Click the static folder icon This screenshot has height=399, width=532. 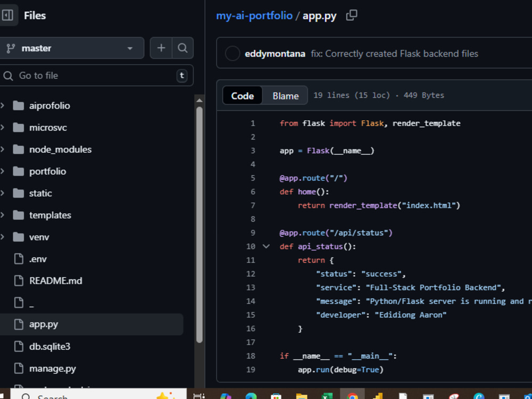pos(18,193)
